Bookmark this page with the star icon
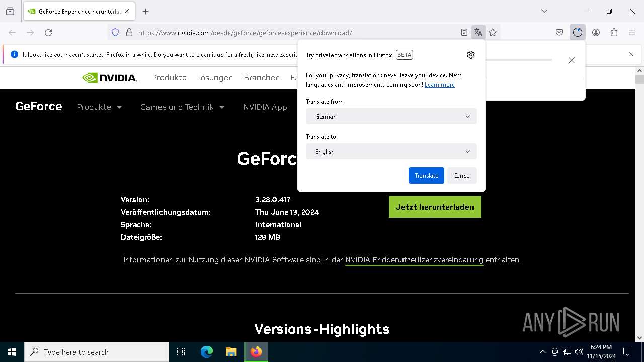Image resolution: width=644 pixels, height=362 pixels. pyautogui.click(x=493, y=32)
